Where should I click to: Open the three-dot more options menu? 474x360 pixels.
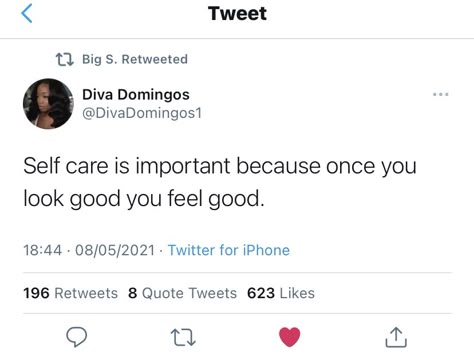click(440, 94)
